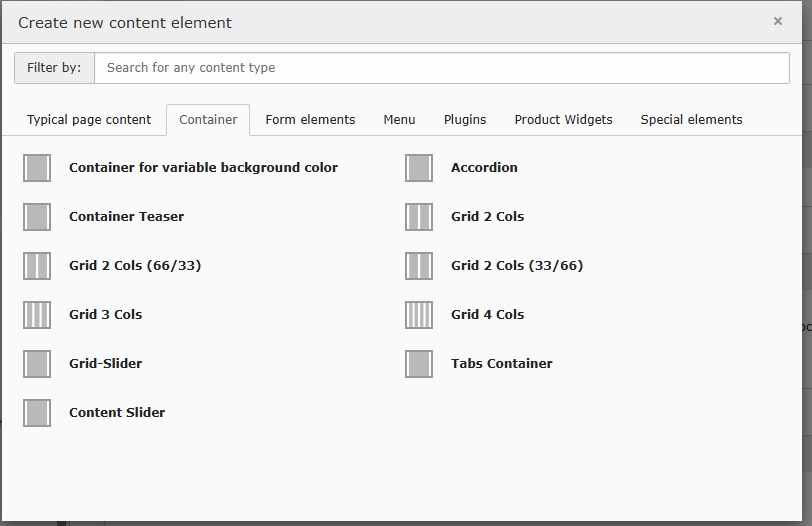The width and height of the screenshot is (812, 526).
Task: Select the Grid 3 Cols icon
Action: [37, 315]
